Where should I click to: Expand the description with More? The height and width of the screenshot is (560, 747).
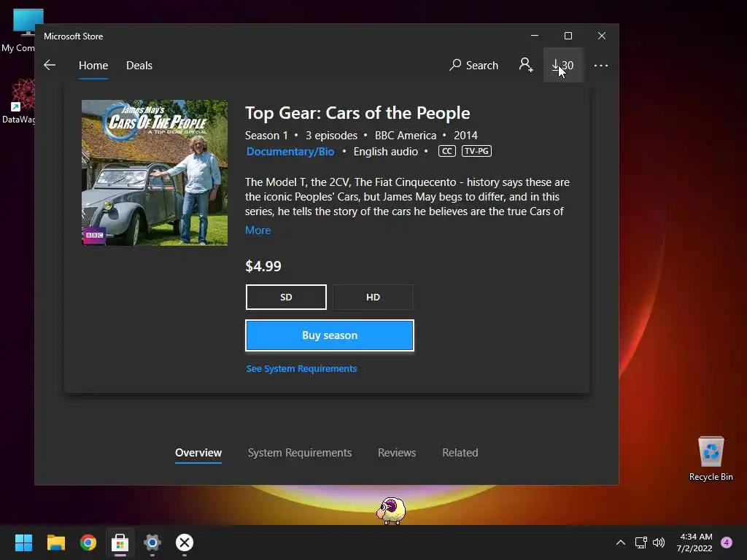click(258, 230)
